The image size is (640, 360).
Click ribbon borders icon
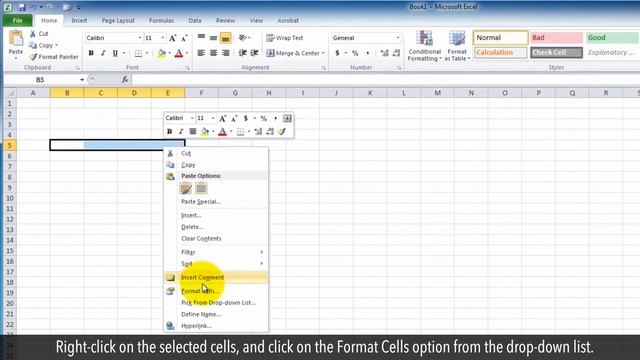pyautogui.click(x=138, y=53)
